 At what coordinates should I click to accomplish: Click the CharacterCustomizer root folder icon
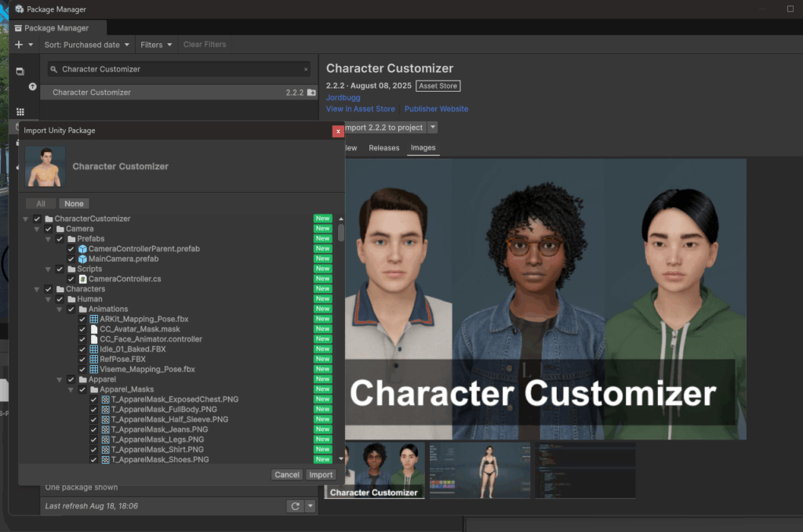pyautogui.click(x=49, y=219)
